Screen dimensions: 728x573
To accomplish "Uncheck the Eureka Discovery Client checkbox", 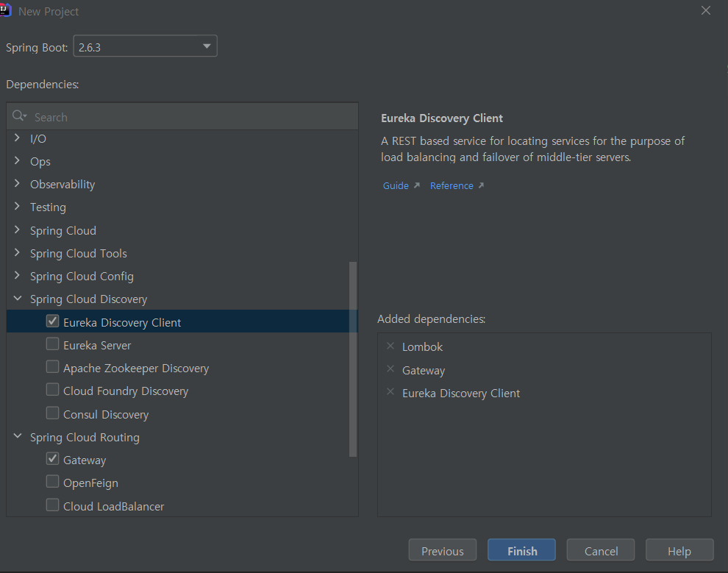I will coord(52,321).
